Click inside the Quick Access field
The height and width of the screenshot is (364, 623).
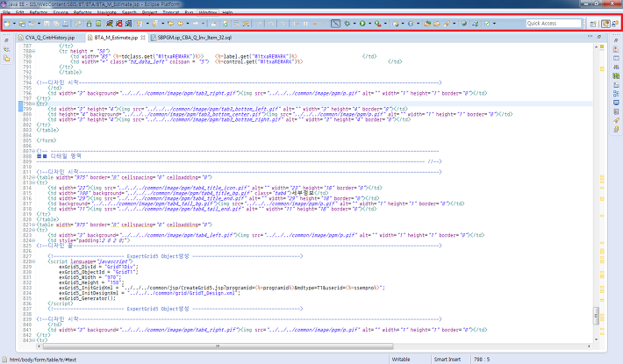click(554, 24)
